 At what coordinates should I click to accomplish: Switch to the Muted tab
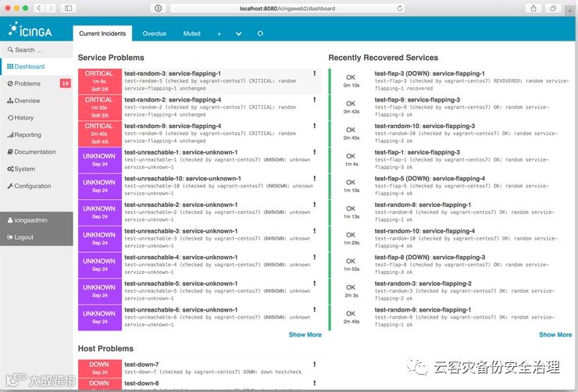[191, 34]
